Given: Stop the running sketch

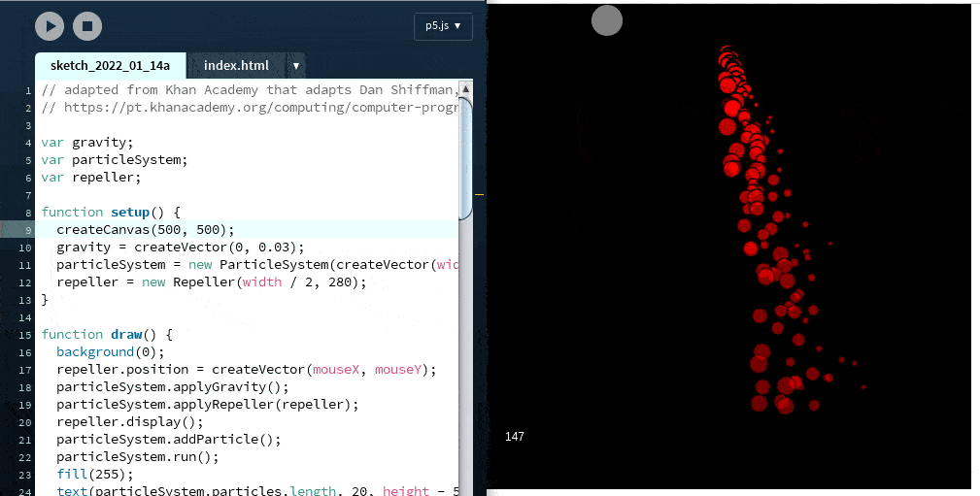Looking at the screenshot, I should [x=86, y=26].
